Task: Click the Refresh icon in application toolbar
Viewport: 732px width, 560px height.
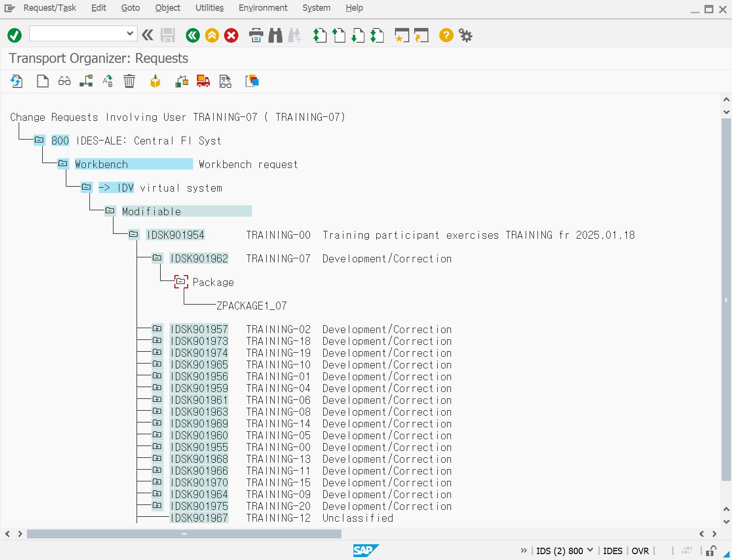Action: pyautogui.click(x=17, y=81)
